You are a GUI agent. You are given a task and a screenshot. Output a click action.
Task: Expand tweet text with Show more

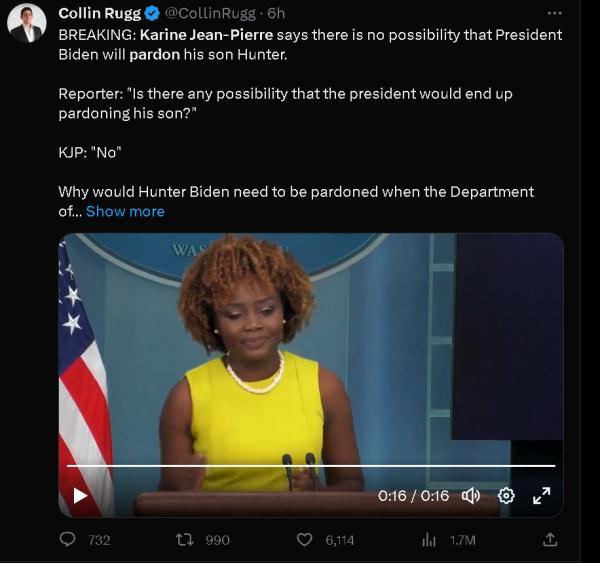125,211
